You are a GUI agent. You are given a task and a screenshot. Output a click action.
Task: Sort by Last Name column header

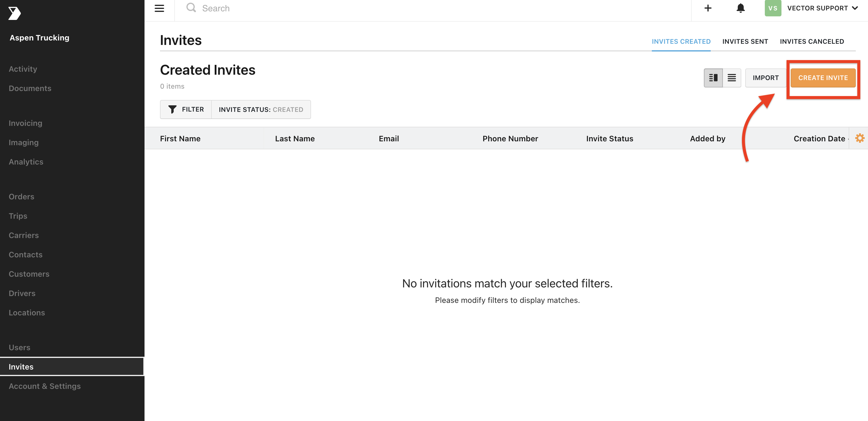295,139
